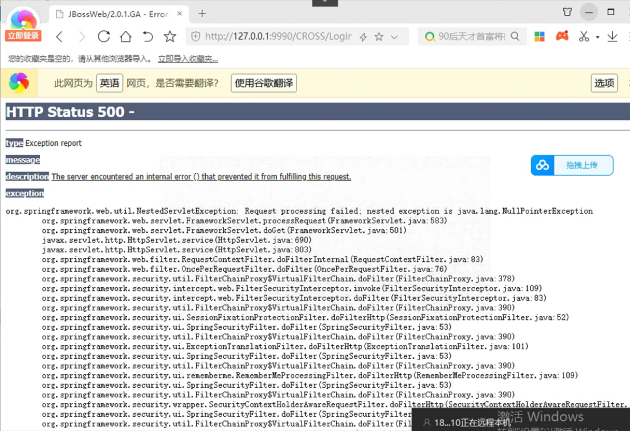Click the "message" label
Viewport: 630px width, 432px height.
tap(22, 160)
